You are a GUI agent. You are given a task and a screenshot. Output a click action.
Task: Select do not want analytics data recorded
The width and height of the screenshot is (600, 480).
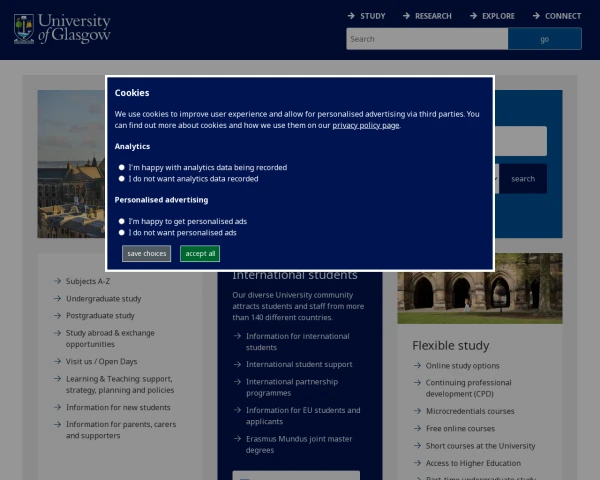coord(122,179)
